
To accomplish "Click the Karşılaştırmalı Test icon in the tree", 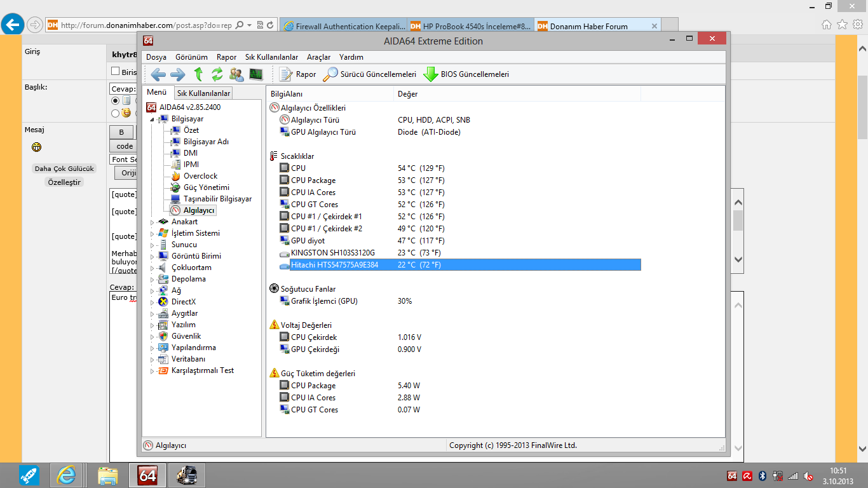I will pyautogui.click(x=163, y=370).
